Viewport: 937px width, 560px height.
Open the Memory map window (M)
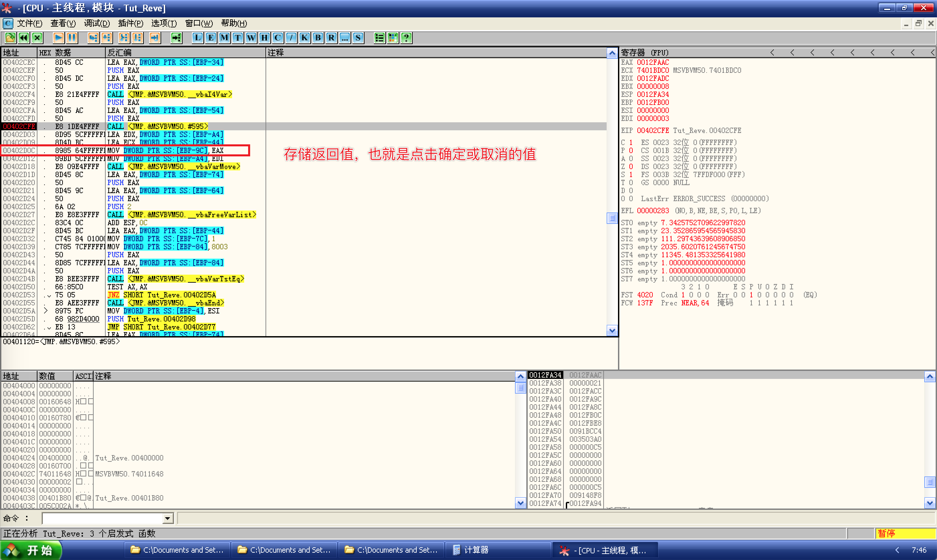coord(224,38)
